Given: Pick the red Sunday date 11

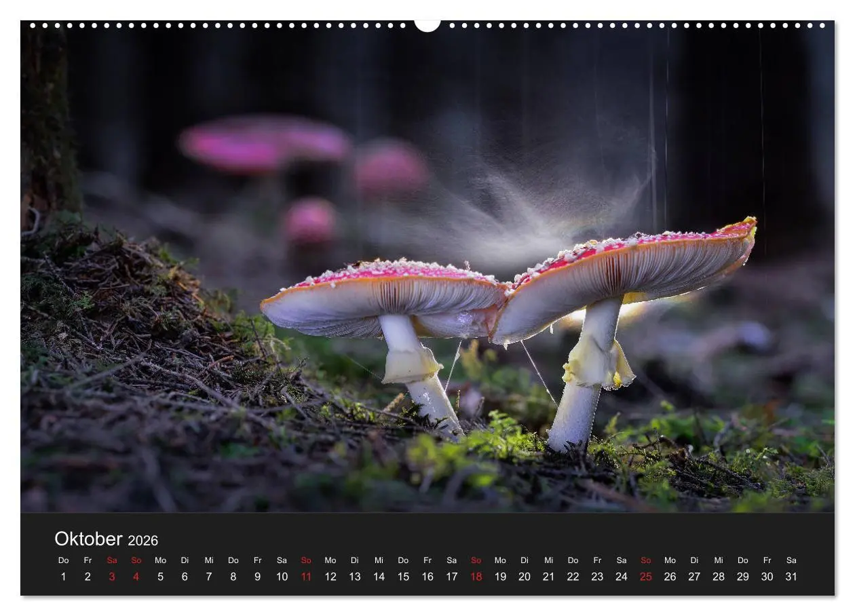Looking at the screenshot, I should [x=306, y=577].
